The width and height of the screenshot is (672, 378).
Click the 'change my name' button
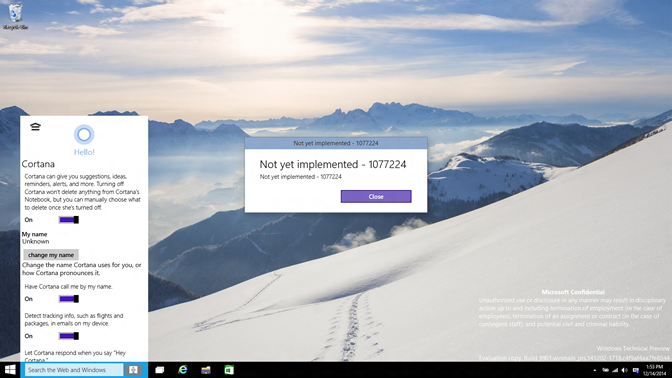tap(51, 255)
